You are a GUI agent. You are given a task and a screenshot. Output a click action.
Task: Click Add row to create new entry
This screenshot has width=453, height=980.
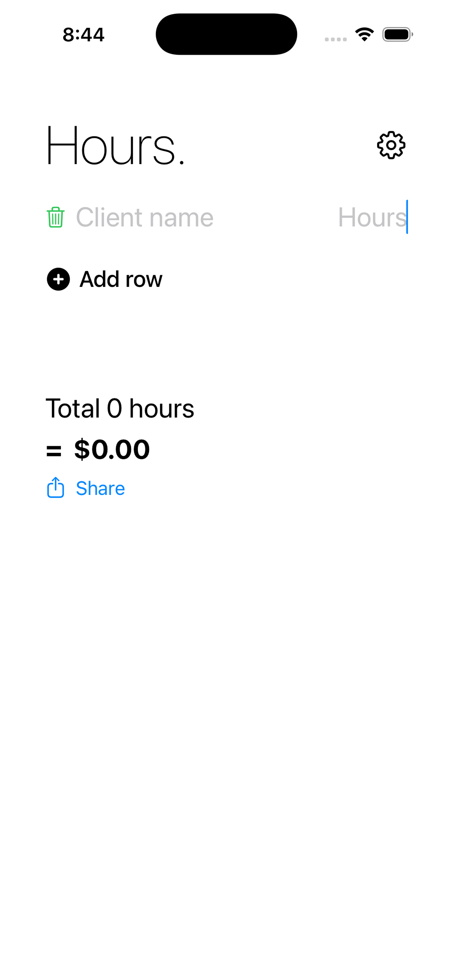120,280
